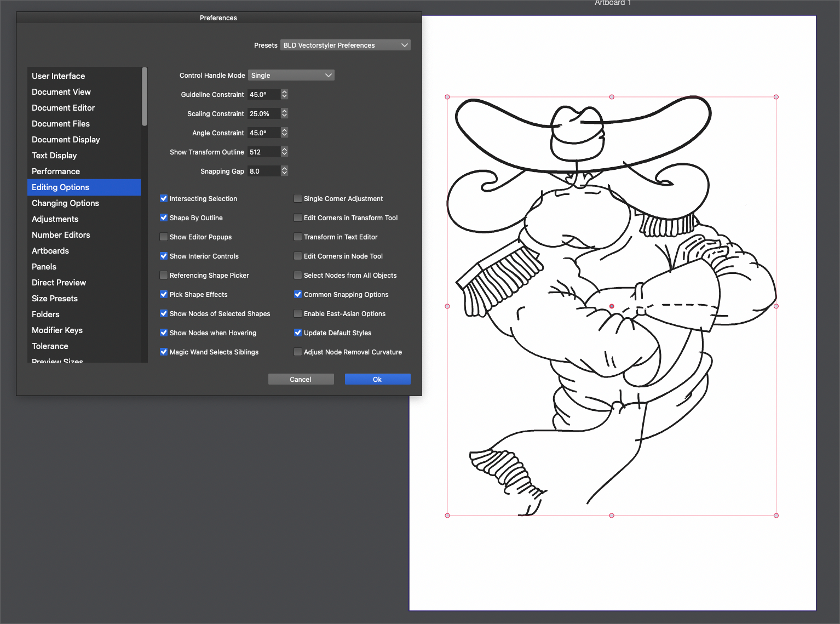This screenshot has width=840, height=624.
Task: Click the Snapping Gap stepper arrows
Action: 284,171
